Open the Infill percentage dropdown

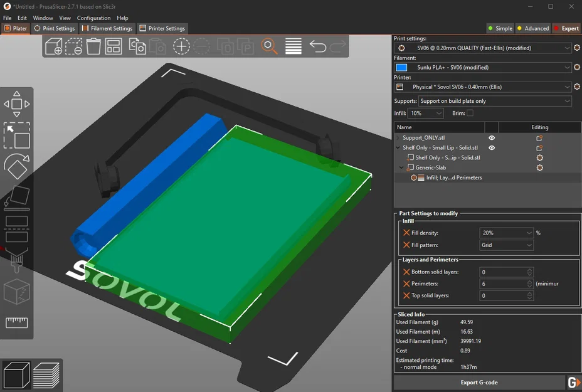pos(425,114)
